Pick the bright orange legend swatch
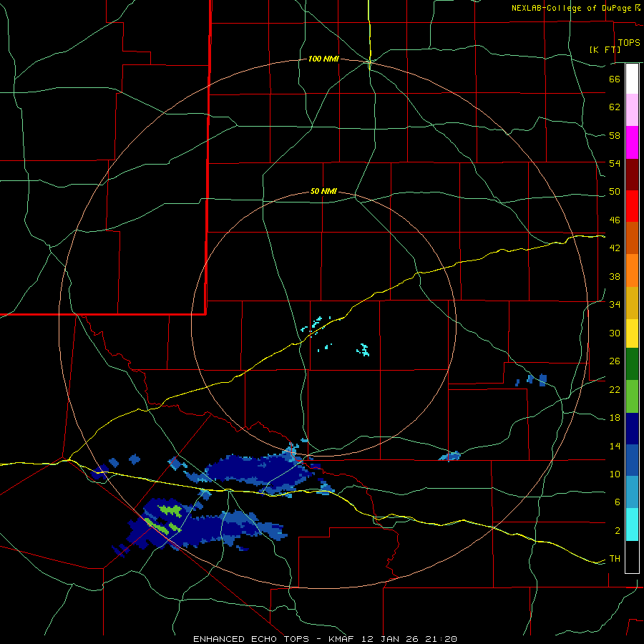 [x=632, y=270]
